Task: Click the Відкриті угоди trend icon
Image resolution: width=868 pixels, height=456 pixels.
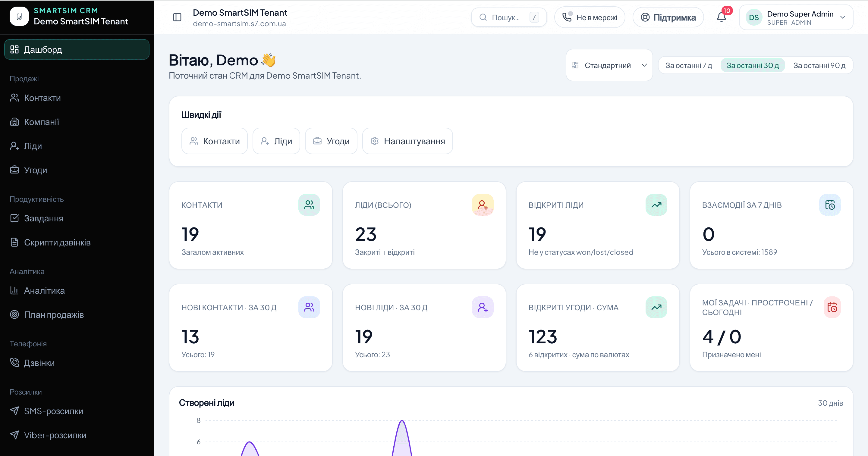Action: [656, 307]
